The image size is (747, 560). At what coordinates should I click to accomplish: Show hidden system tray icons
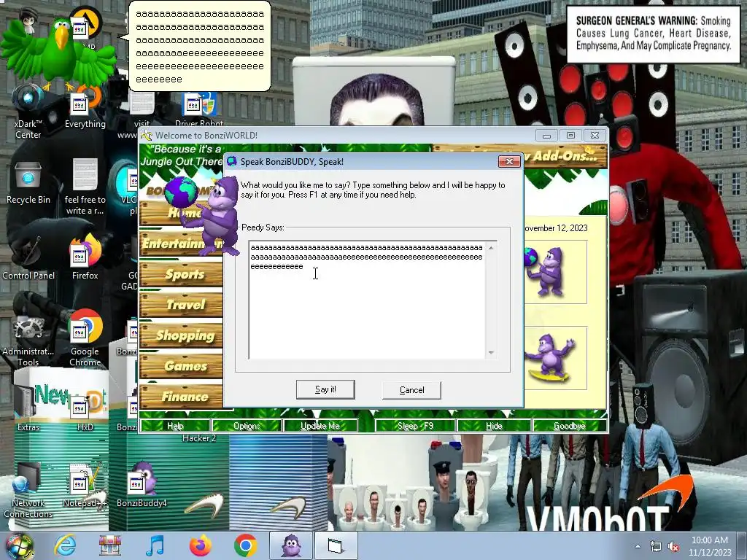point(638,546)
